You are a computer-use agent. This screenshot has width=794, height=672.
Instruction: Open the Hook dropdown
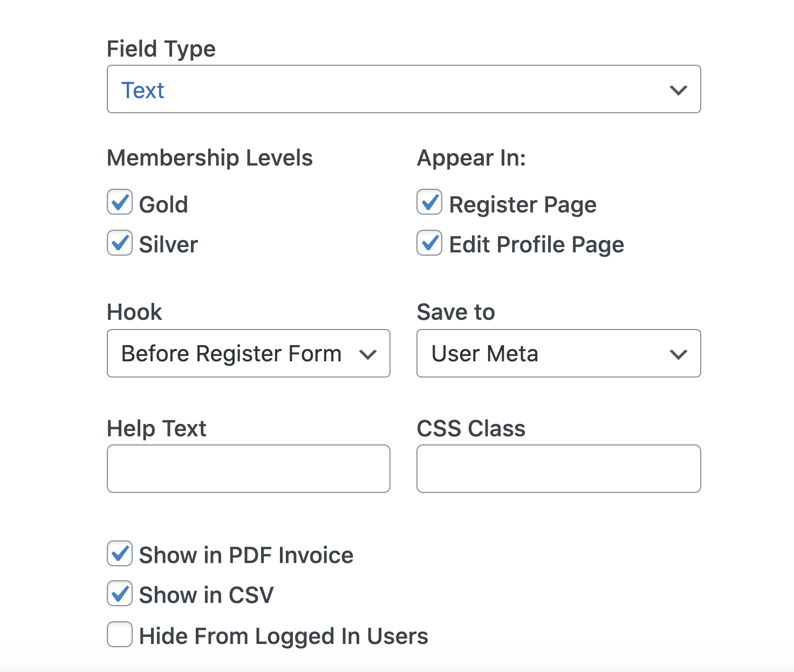[248, 354]
